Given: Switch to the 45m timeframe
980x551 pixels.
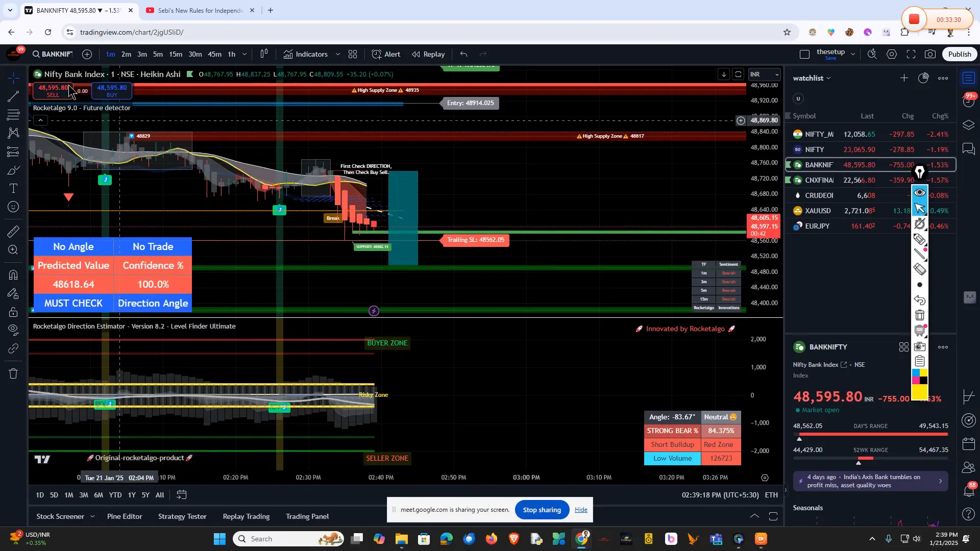Looking at the screenshot, I should 214,54.
